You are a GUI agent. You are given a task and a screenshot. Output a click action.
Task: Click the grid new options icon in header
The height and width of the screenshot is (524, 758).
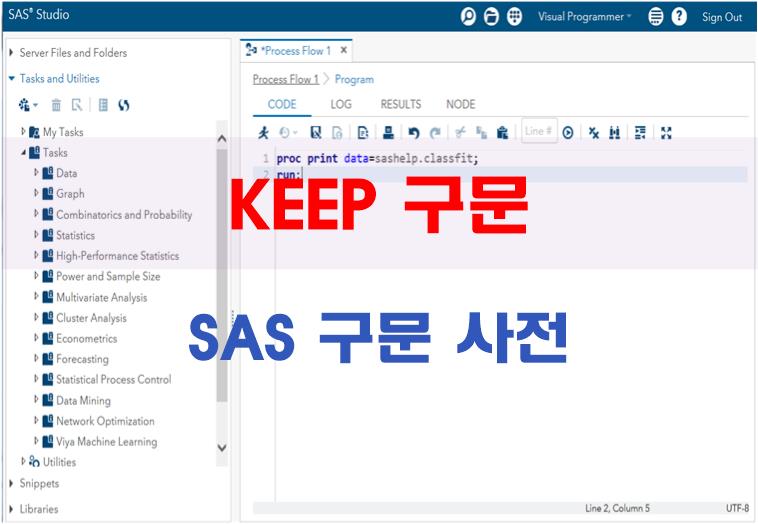(514, 17)
